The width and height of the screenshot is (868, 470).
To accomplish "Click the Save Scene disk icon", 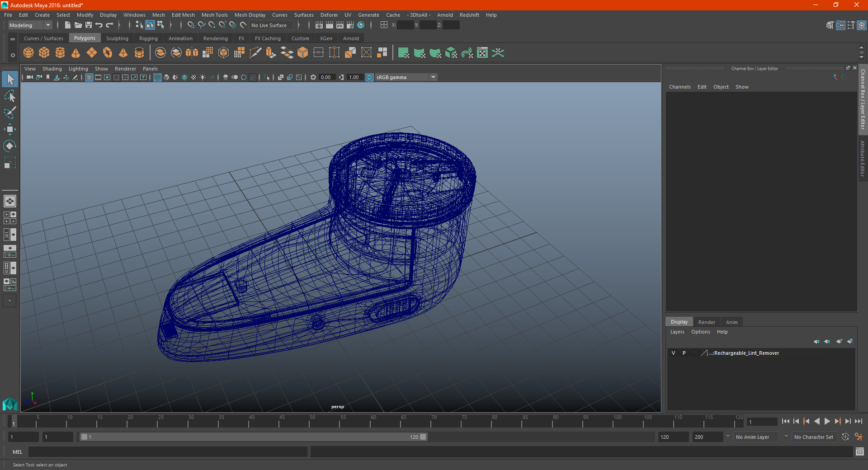I will click(89, 25).
